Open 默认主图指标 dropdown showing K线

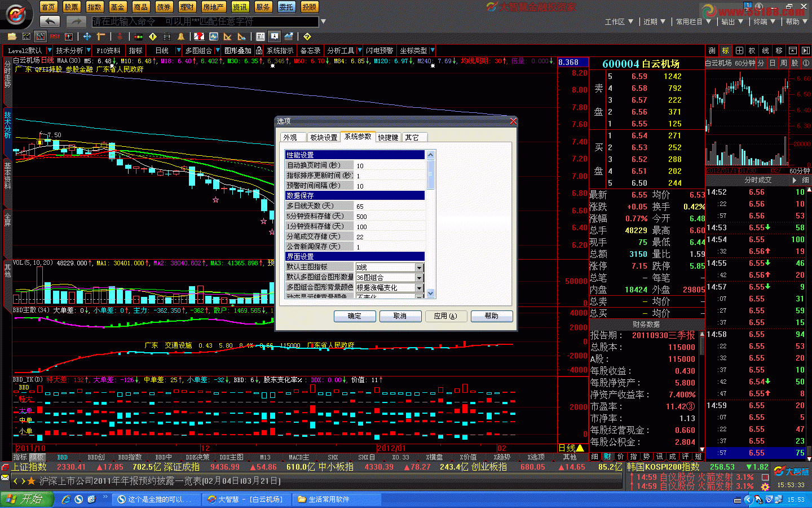tap(419, 268)
